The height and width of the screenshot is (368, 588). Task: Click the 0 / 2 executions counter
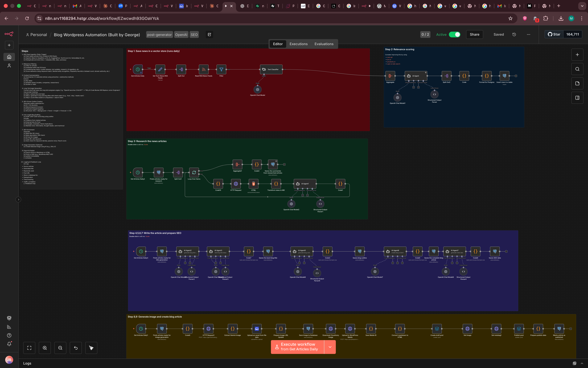tap(425, 34)
